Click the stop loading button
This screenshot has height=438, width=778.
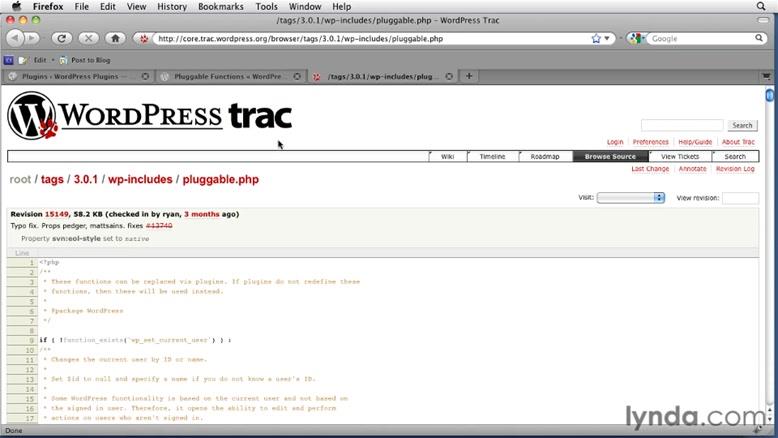pos(90,39)
